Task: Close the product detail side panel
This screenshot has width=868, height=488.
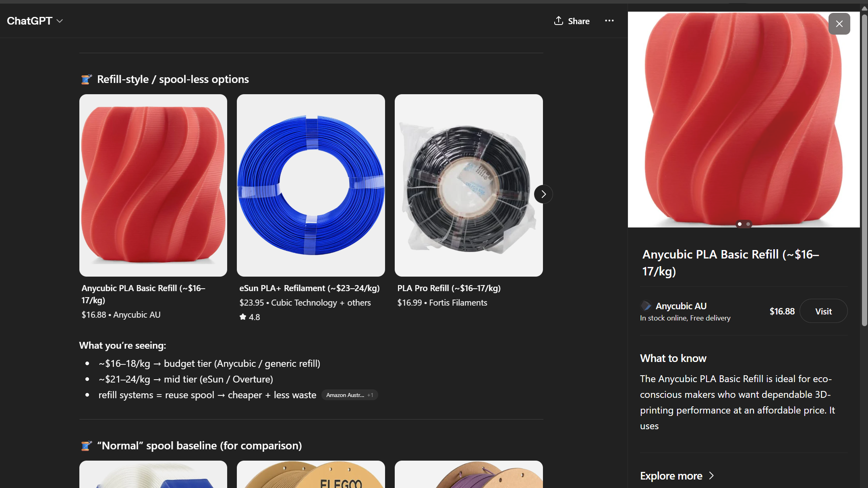Action: pos(839,24)
